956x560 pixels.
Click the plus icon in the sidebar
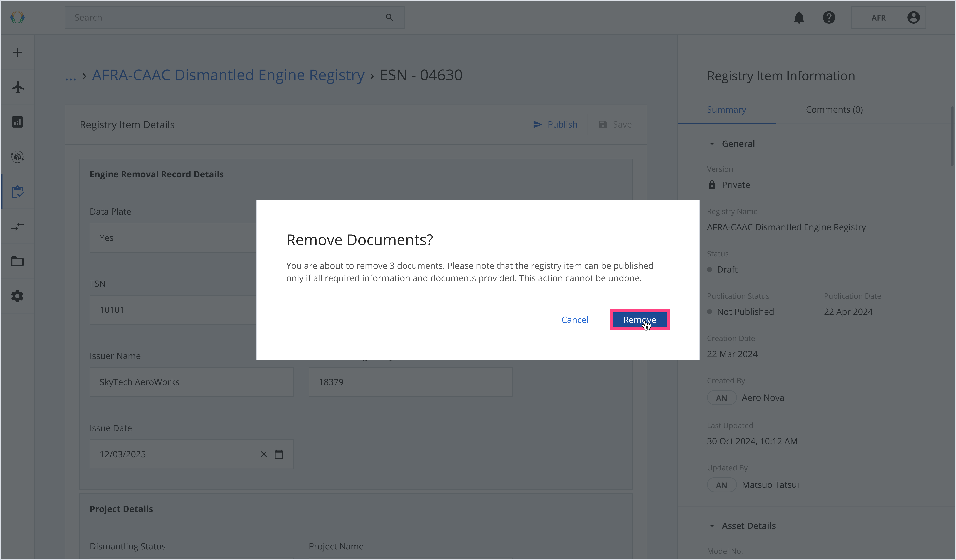point(17,52)
